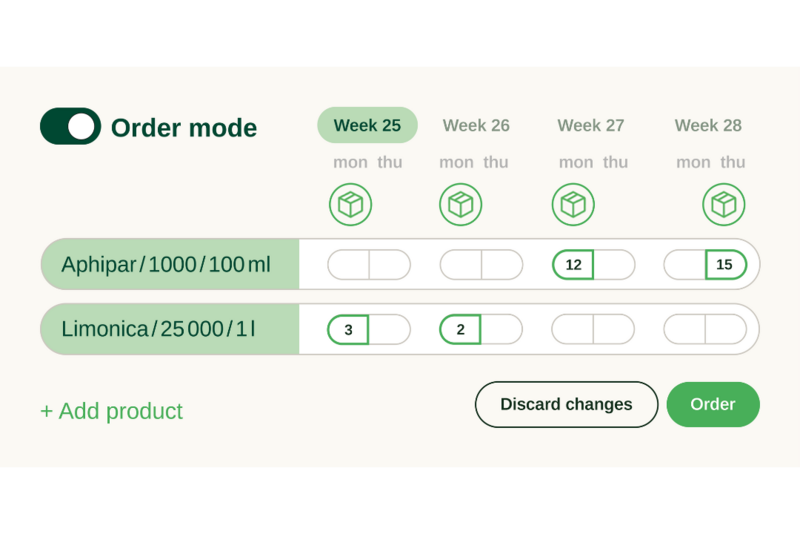
Task: Click the package icon under Week 25
Action: [350, 204]
